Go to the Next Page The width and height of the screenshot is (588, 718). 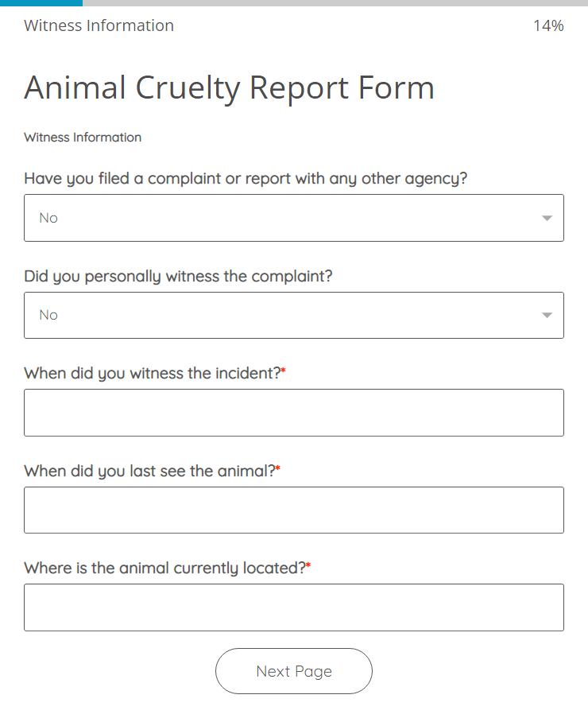[294, 671]
